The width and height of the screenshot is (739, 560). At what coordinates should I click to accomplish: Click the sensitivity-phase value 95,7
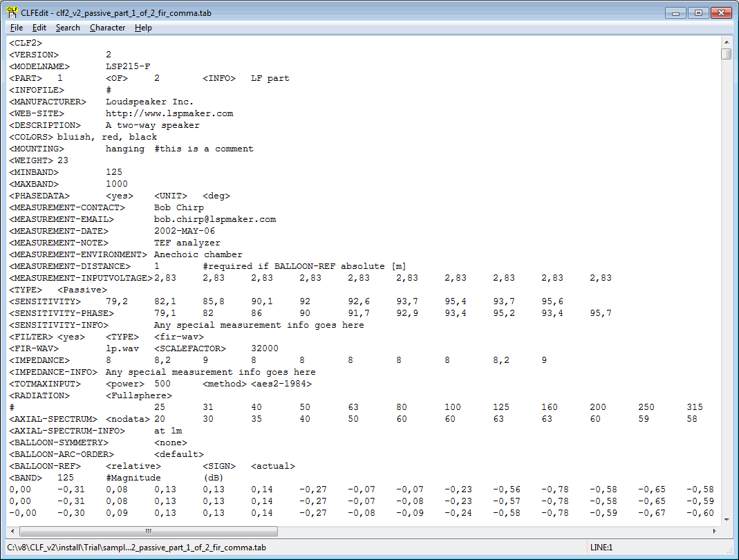tap(601, 313)
